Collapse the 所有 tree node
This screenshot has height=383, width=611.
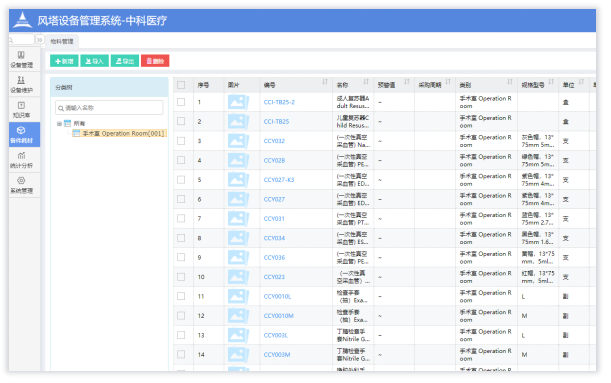[59, 124]
